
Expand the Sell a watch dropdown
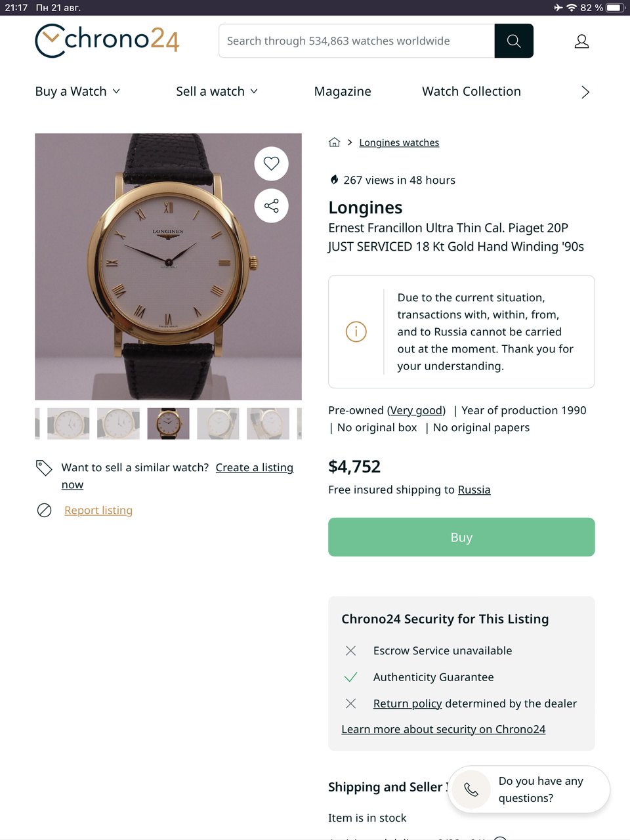217,91
